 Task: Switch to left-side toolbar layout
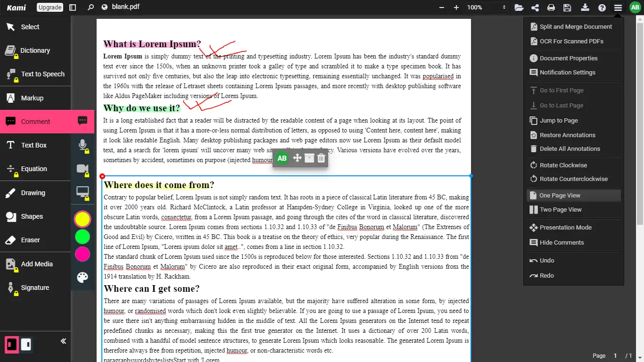pos(12,345)
